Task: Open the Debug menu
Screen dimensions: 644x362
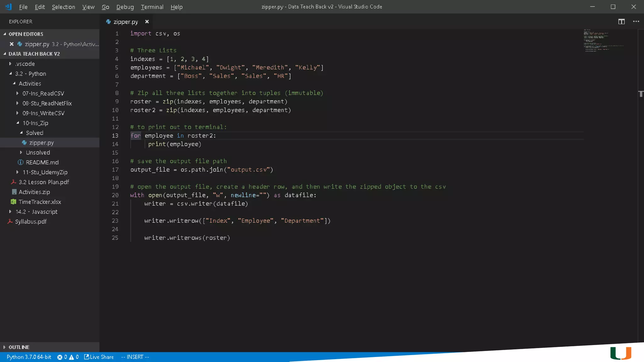Action: [x=125, y=7]
